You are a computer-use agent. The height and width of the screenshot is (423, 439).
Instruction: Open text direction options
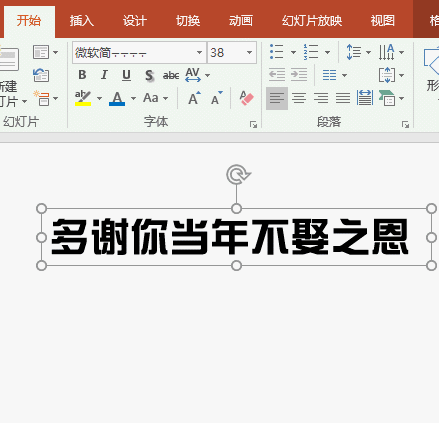point(391,52)
